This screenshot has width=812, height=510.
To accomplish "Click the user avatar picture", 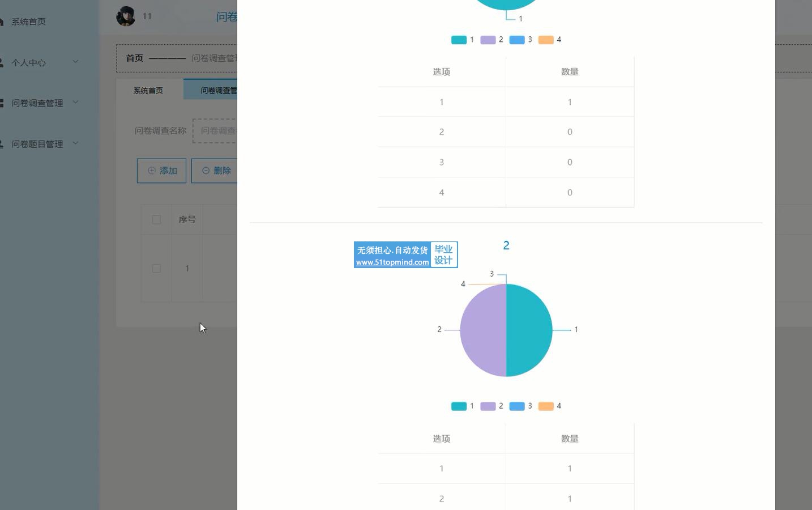I will pyautogui.click(x=126, y=16).
